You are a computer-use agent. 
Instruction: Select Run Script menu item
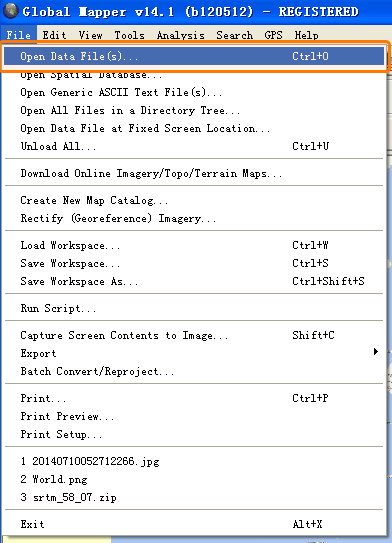tap(194, 309)
